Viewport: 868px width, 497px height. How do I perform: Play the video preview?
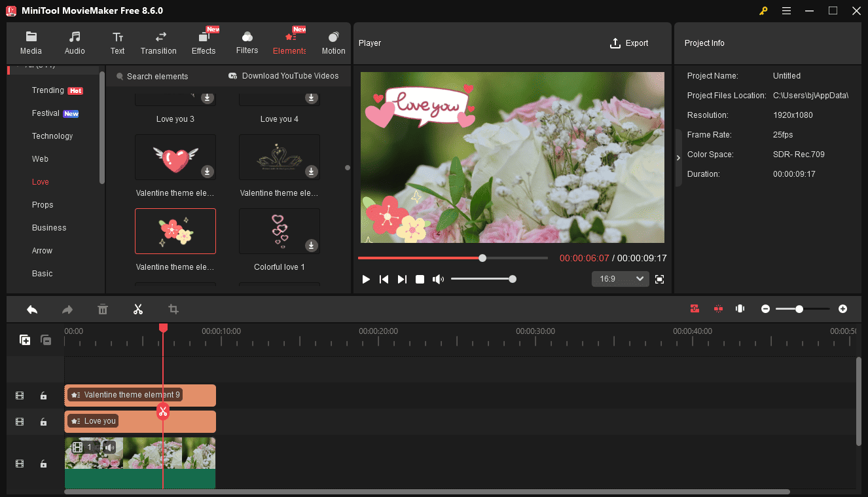pos(366,280)
